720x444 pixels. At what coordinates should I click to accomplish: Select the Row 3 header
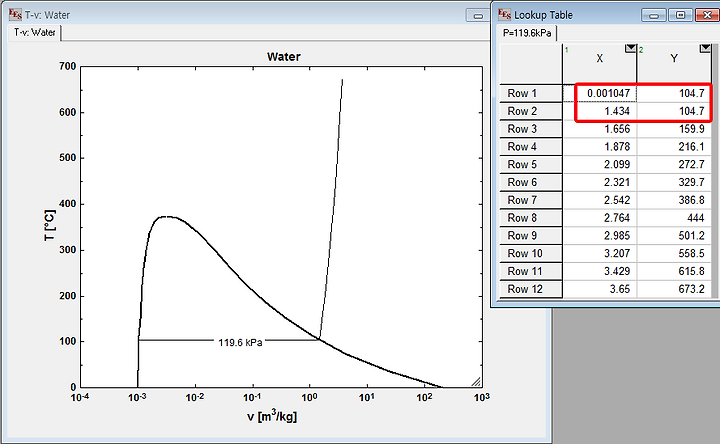pos(531,129)
